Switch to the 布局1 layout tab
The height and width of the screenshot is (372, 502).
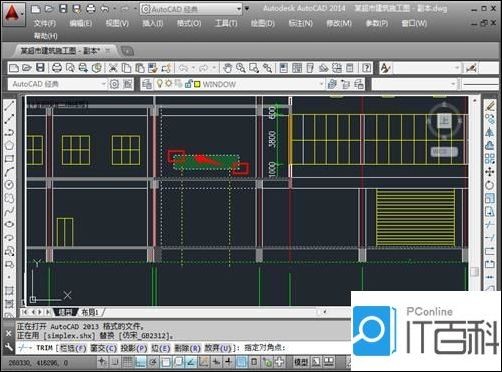pyautogui.click(x=90, y=312)
